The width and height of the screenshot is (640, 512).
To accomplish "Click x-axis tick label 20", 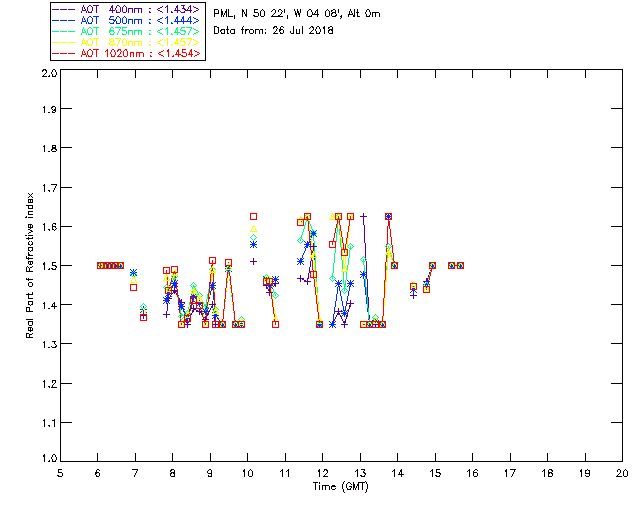I will (622, 473).
